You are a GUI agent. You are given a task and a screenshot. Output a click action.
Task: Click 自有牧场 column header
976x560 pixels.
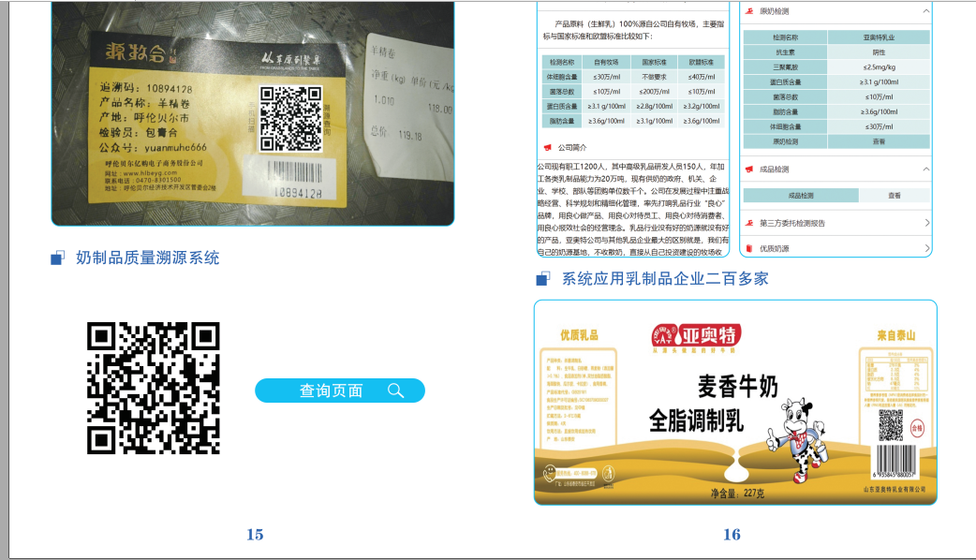[x=606, y=62]
